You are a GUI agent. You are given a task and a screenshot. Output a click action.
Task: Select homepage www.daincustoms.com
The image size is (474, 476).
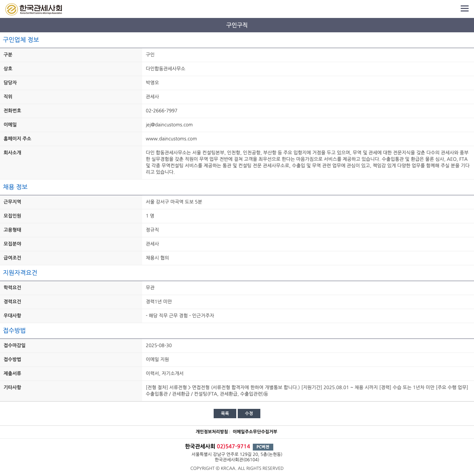point(171,139)
